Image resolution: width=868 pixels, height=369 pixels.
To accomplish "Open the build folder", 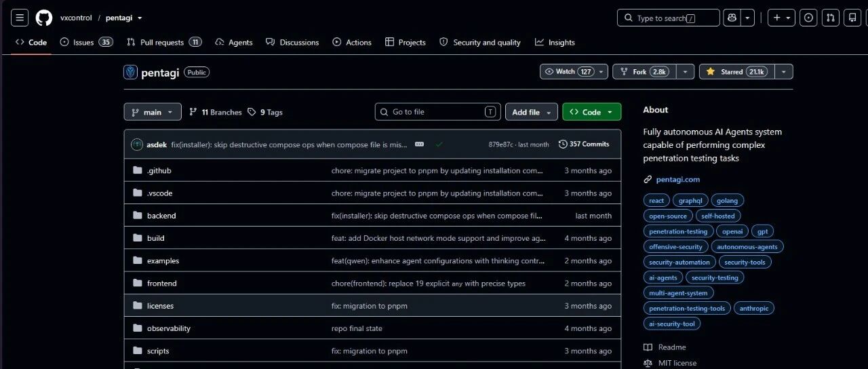I will (155, 238).
